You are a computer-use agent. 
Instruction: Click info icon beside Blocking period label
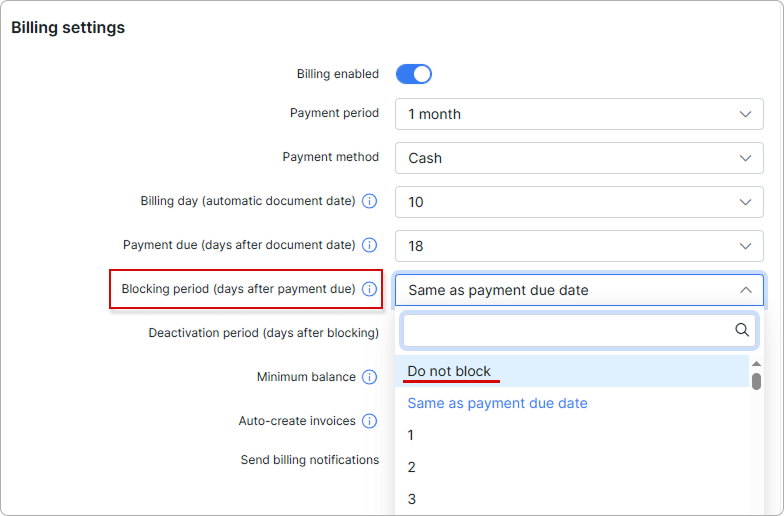tap(370, 289)
